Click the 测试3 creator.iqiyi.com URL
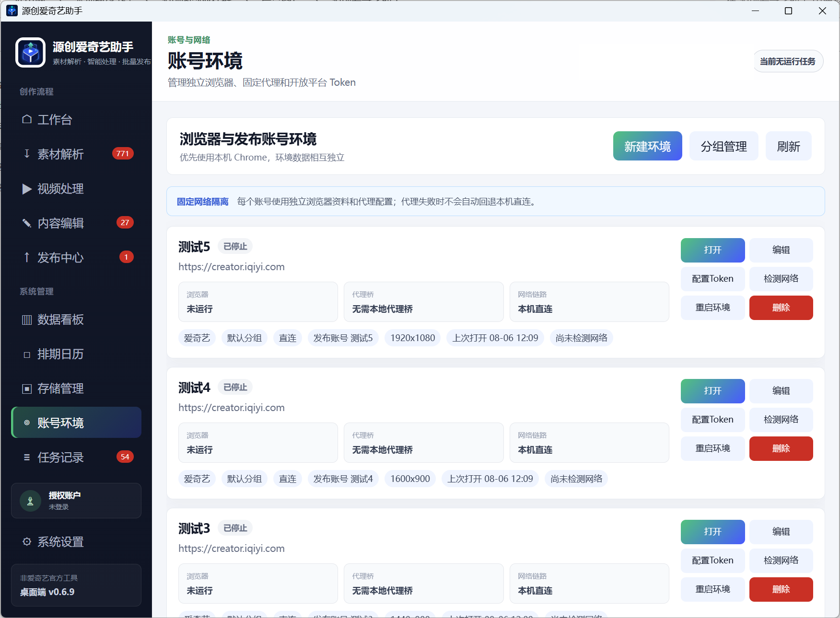 [x=232, y=549]
